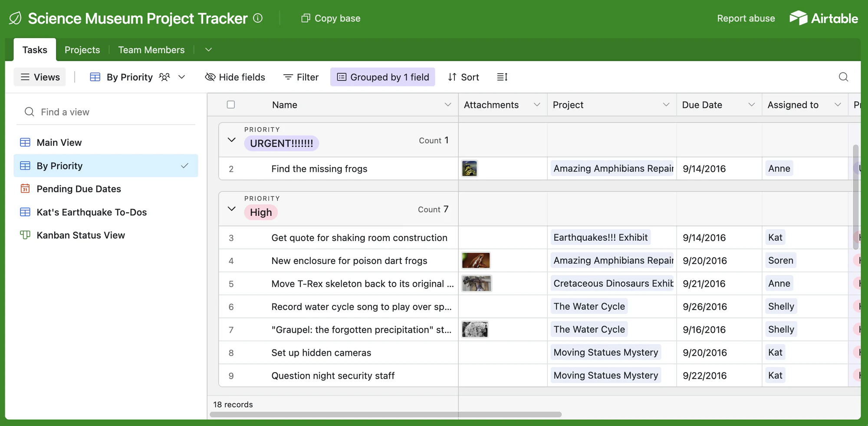Click Earthquakes!!! Exhibit project tag
The width and height of the screenshot is (868, 426).
pos(601,238)
